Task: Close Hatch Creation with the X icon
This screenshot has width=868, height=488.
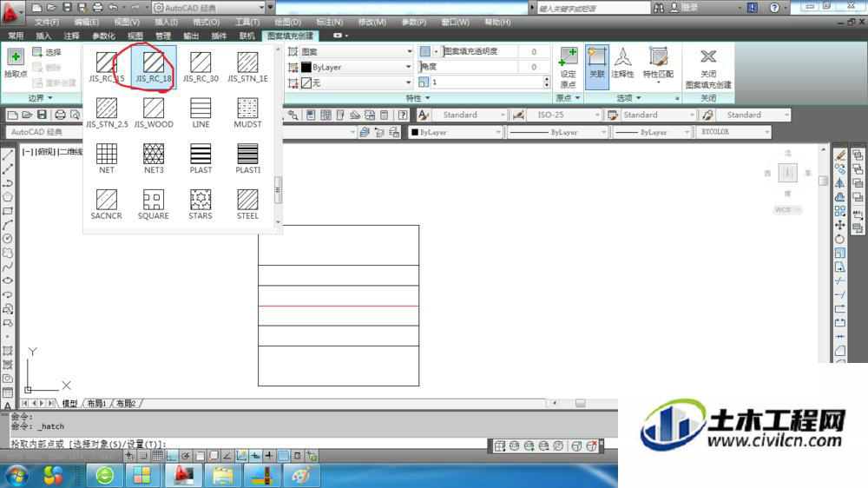Action: 708,56
